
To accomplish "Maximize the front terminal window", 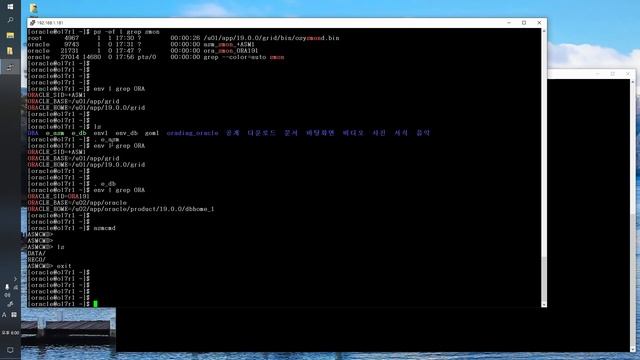I will coord(524,23).
